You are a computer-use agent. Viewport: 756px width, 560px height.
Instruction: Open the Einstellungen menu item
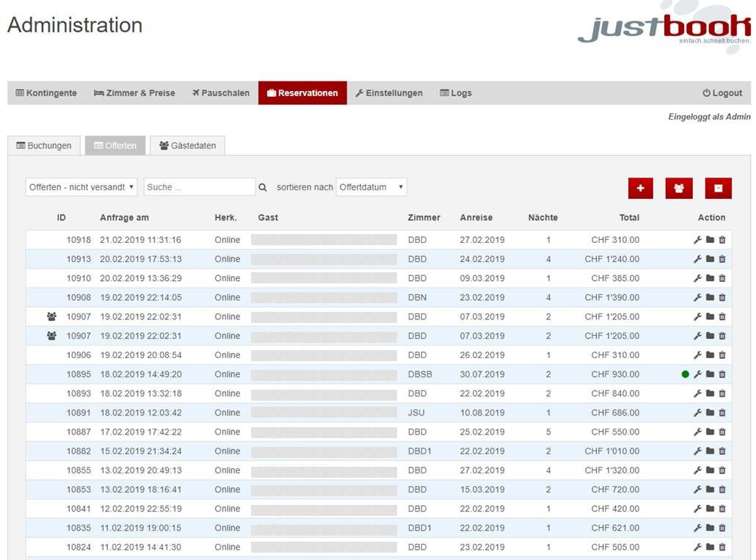[x=389, y=93]
